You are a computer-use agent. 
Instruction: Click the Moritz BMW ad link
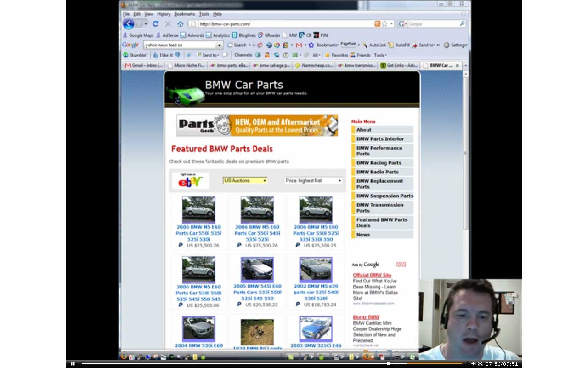[366, 317]
